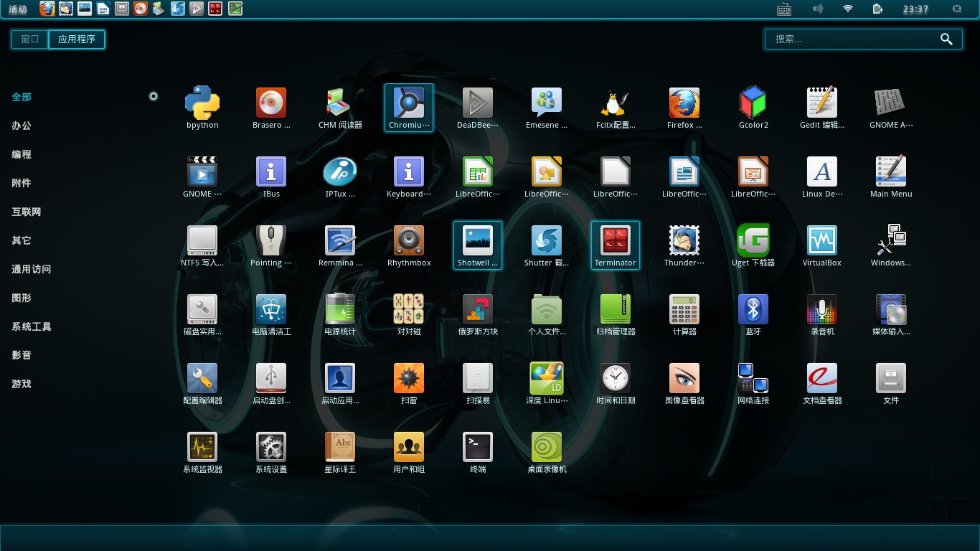Launch 对对碰 Mahjongg game
Image resolution: width=980 pixels, height=551 pixels.
[x=409, y=315]
